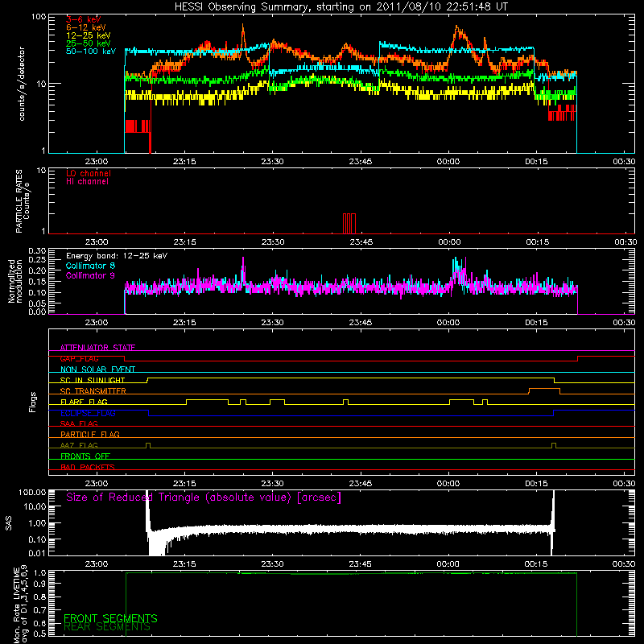Click the Normalized modulation axis label

coord(14,281)
